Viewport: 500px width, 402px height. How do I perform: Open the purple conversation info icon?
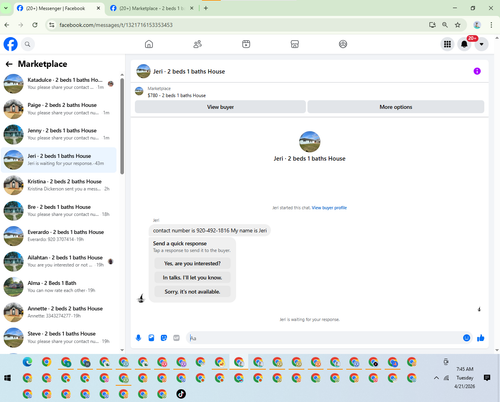pyautogui.click(x=477, y=71)
